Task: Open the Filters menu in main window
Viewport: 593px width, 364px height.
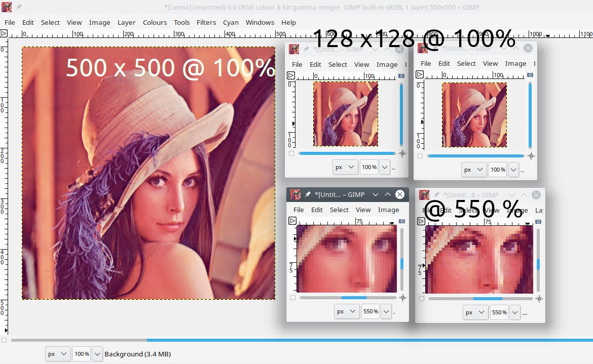Action: pos(206,23)
